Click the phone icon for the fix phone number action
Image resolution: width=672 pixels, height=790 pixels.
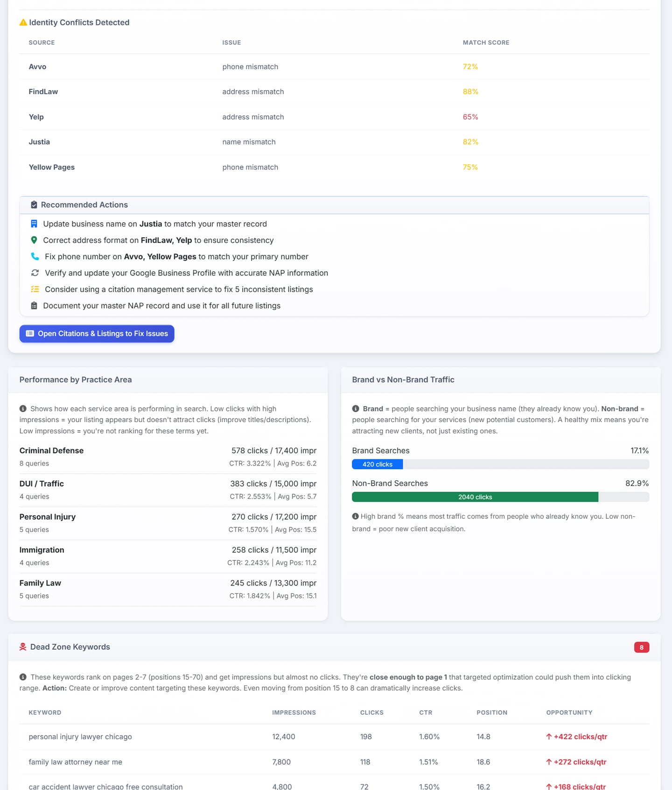click(x=35, y=257)
